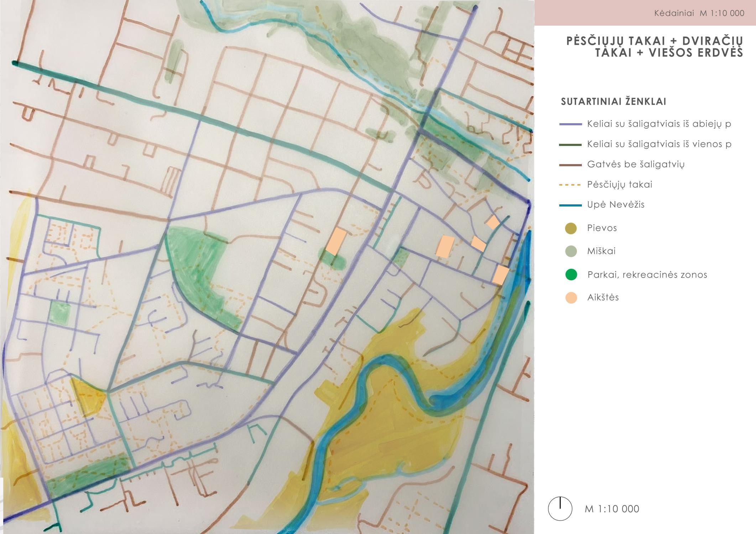This screenshot has height=534, width=756.
Task: Click the peach Aikštės legend circle
Action: [571, 298]
